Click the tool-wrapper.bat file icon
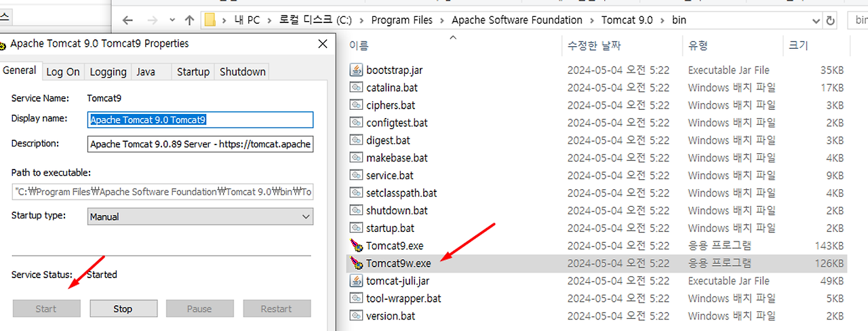Image resolution: width=868 pixels, height=331 pixels. pos(357,298)
